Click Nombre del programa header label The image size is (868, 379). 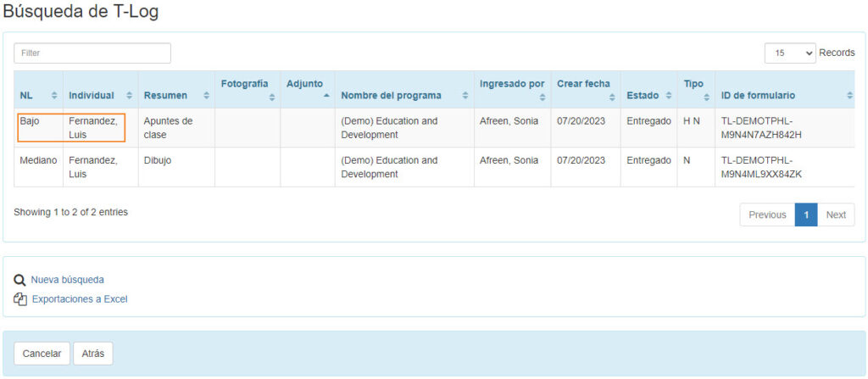click(391, 95)
